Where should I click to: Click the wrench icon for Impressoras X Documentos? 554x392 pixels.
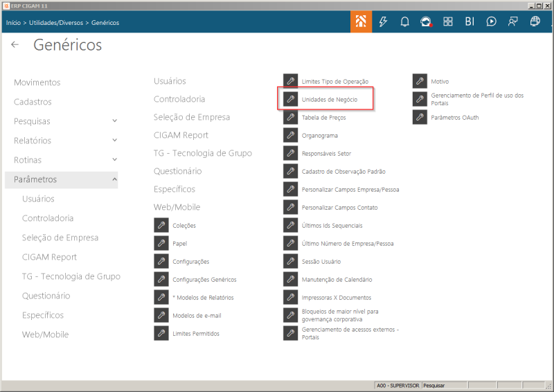coord(290,297)
